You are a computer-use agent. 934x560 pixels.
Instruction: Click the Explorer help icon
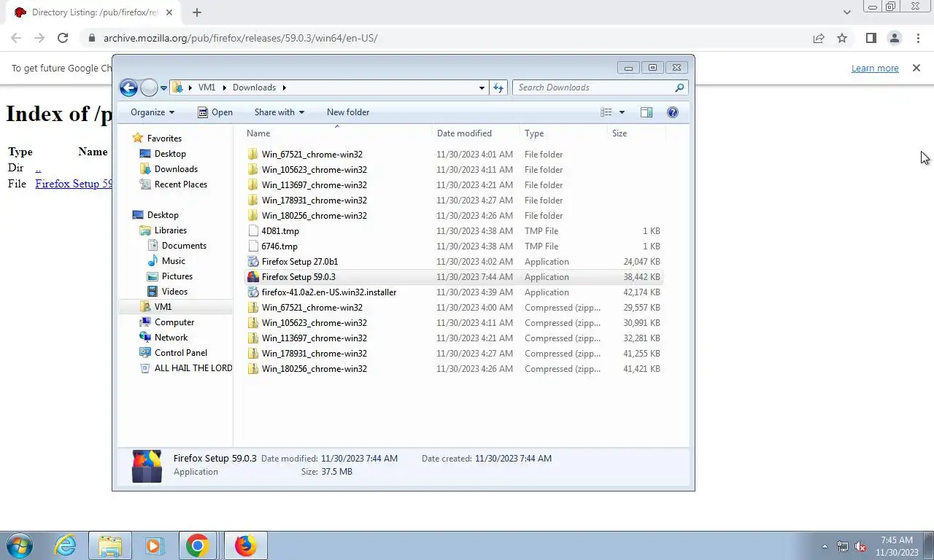pyautogui.click(x=673, y=112)
